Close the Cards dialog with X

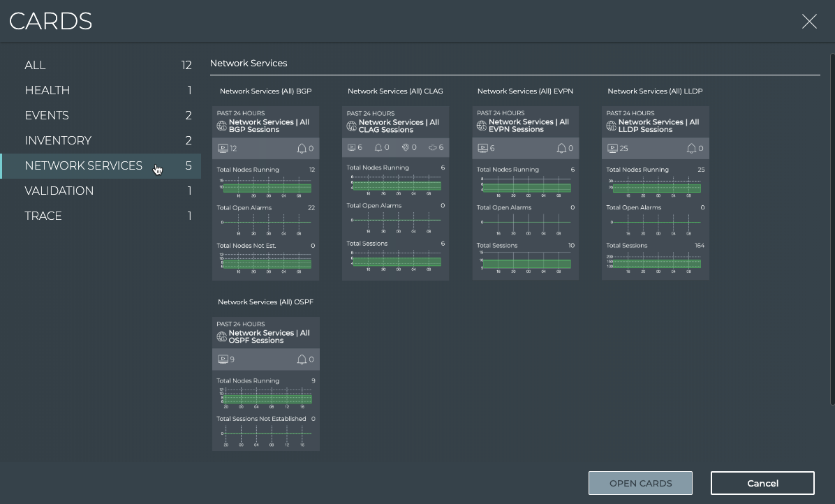tap(809, 22)
